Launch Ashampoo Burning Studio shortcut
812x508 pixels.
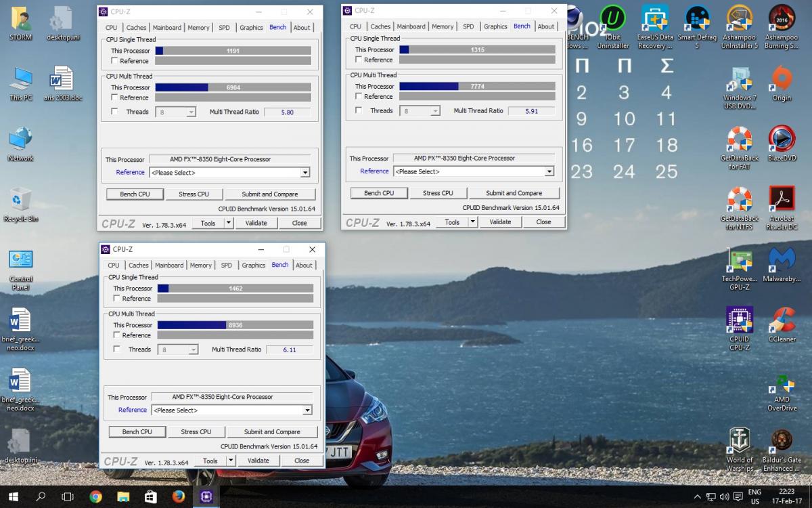pyautogui.click(x=782, y=27)
